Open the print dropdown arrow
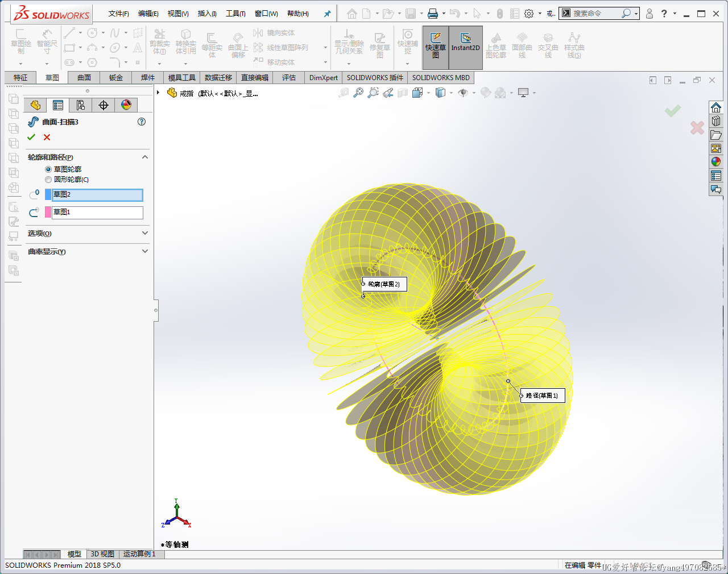The image size is (728, 574). click(444, 14)
